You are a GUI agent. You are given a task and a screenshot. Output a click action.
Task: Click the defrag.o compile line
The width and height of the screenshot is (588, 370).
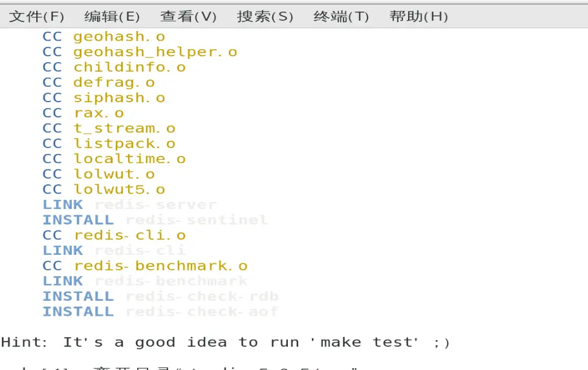pyautogui.click(x=114, y=83)
